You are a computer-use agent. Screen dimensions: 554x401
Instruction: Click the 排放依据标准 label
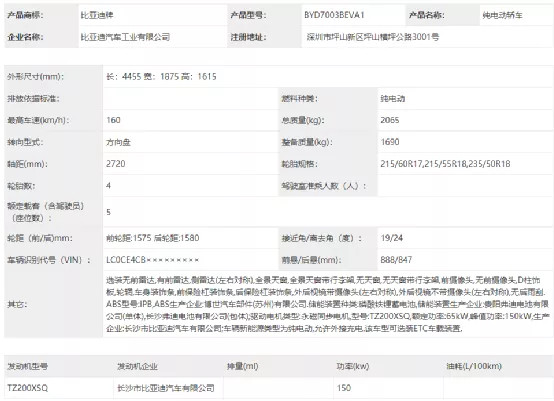click(33, 99)
